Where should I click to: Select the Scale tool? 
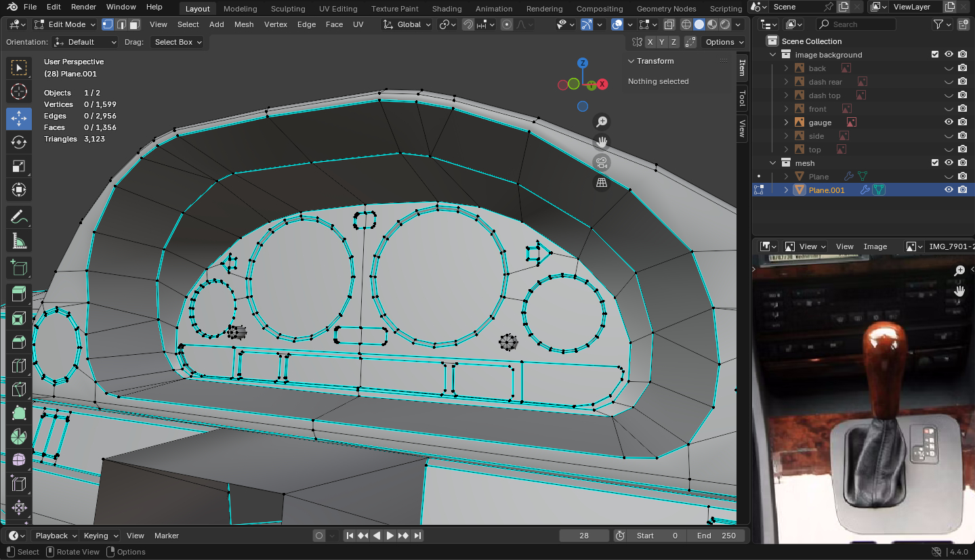(19, 166)
